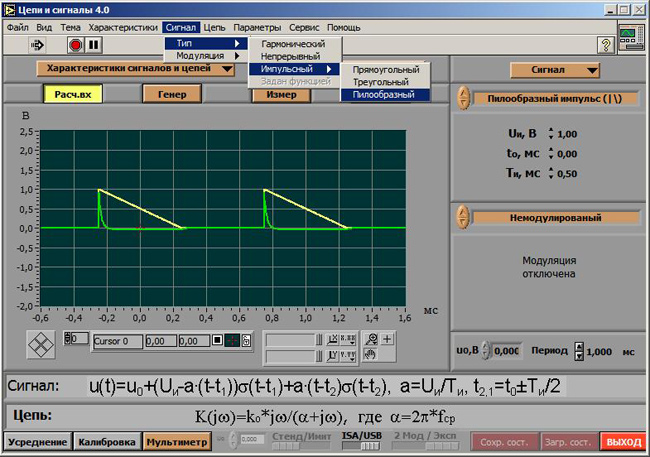Open context help question mark icon

click(605, 45)
